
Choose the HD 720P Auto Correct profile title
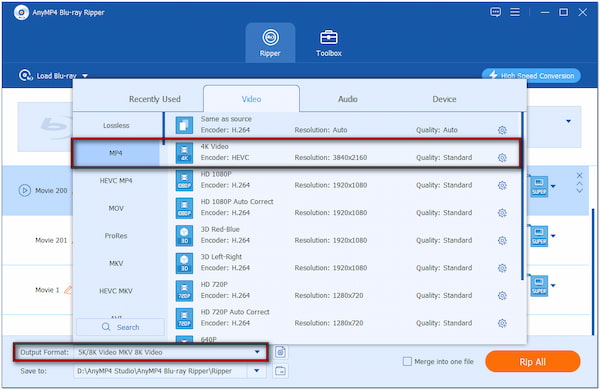pos(235,312)
